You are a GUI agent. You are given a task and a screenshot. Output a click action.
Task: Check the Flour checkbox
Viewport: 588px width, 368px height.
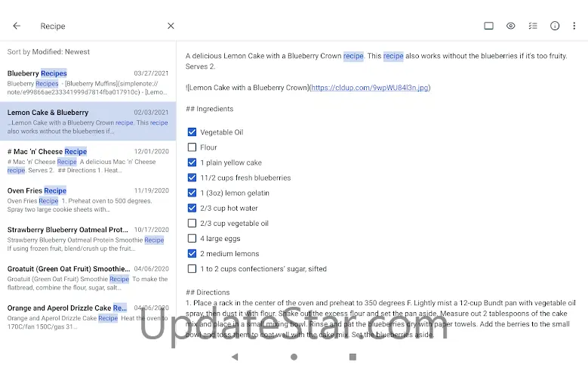(192, 147)
